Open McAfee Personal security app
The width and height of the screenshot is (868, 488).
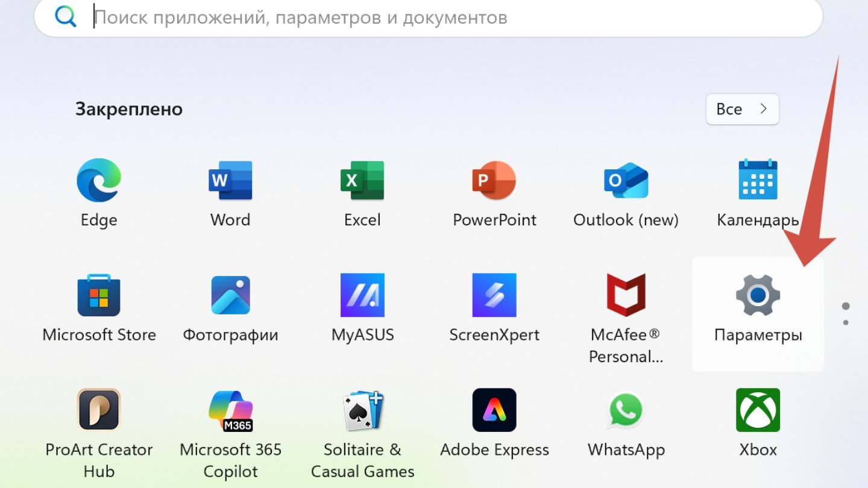(x=626, y=295)
